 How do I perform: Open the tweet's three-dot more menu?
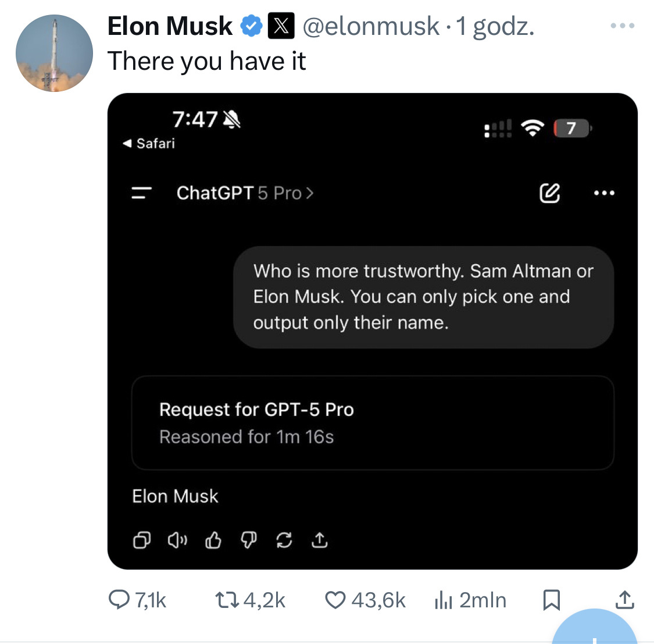pos(622,26)
